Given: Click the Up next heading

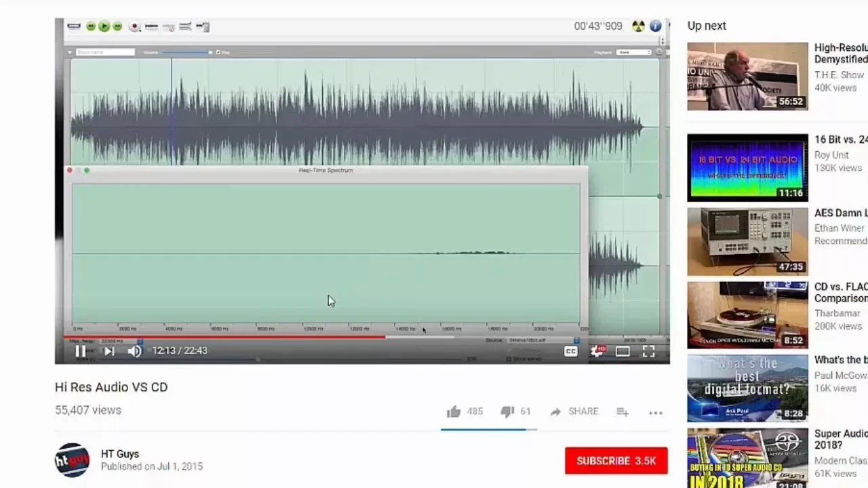Looking at the screenshot, I should [707, 26].
